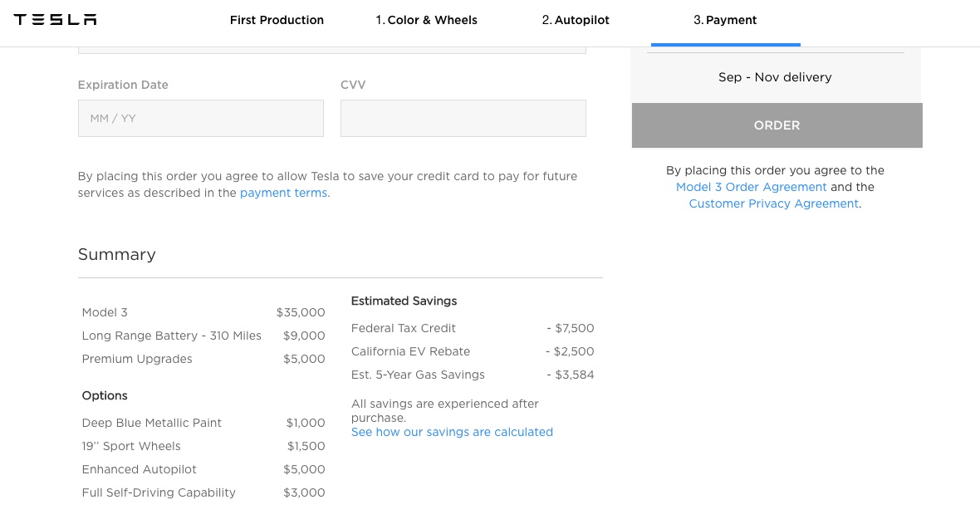Click the - $3,584 gas savings amount
The width and height of the screenshot is (980, 529).
click(570, 375)
